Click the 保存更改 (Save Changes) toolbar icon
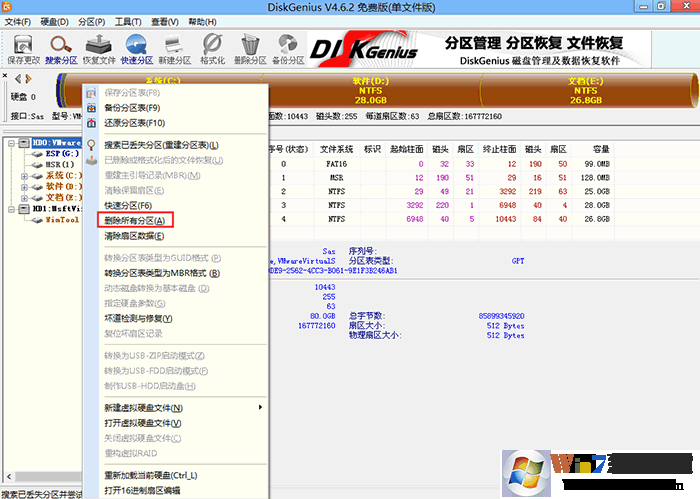700x499 pixels. tap(22, 49)
